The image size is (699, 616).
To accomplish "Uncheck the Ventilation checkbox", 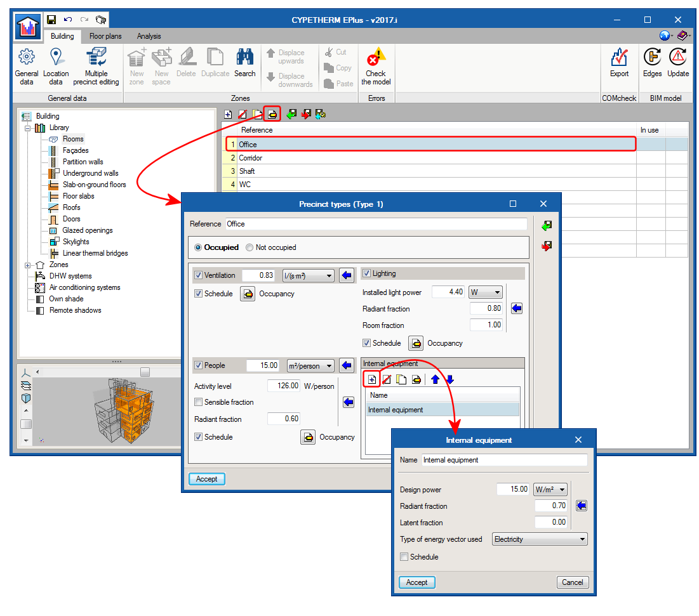I will click(x=199, y=275).
